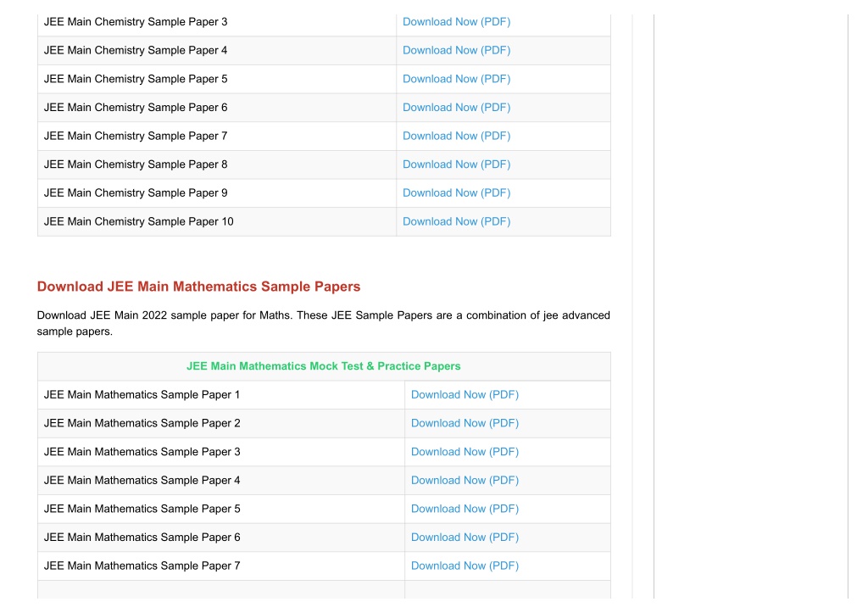Viewport: 868px width, 613px height.
Task: Select text 'JEE Main Mathematics Sample Paper 2'
Action: tap(142, 423)
